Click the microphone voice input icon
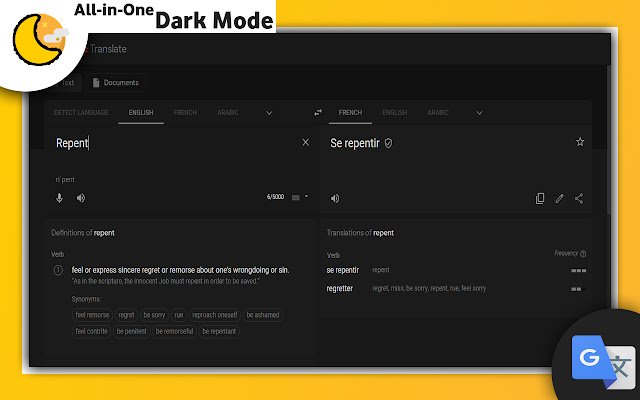The height and width of the screenshot is (400, 640). coord(59,198)
